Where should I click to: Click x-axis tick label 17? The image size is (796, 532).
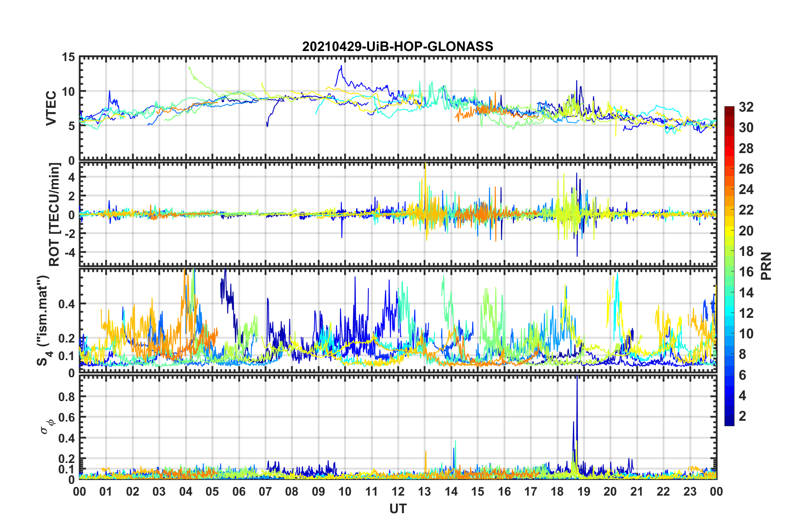[531, 491]
